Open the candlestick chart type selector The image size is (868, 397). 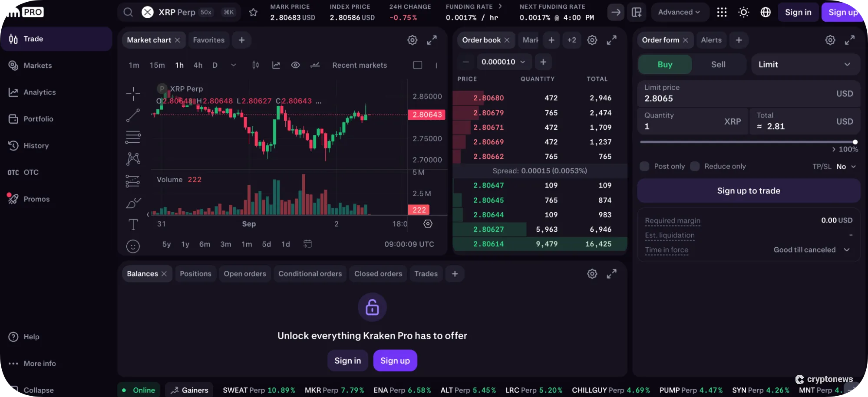click(255, 65)
